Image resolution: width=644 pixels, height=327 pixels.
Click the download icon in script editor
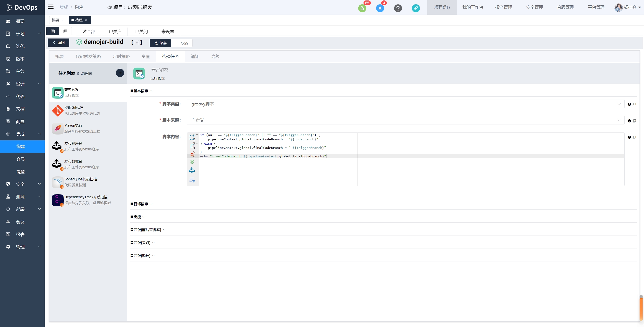click(x=192, y=170)
